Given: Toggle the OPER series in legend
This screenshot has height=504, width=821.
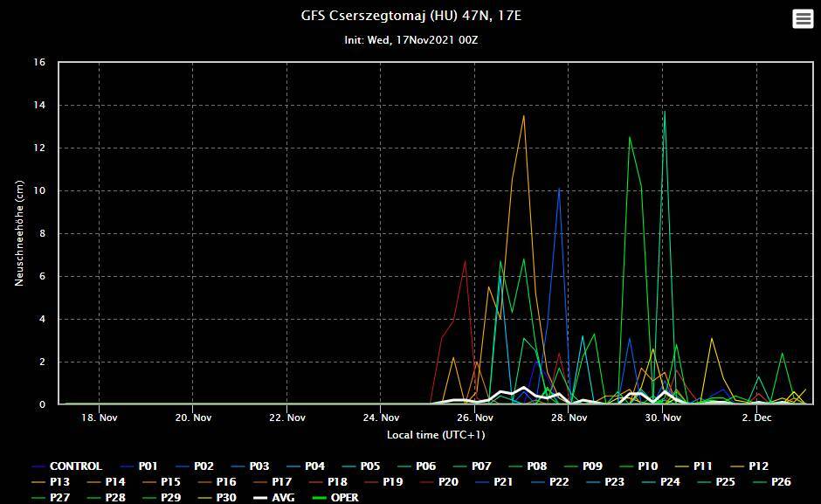Looking at the screenshot, I should click(x=344, y=498).
